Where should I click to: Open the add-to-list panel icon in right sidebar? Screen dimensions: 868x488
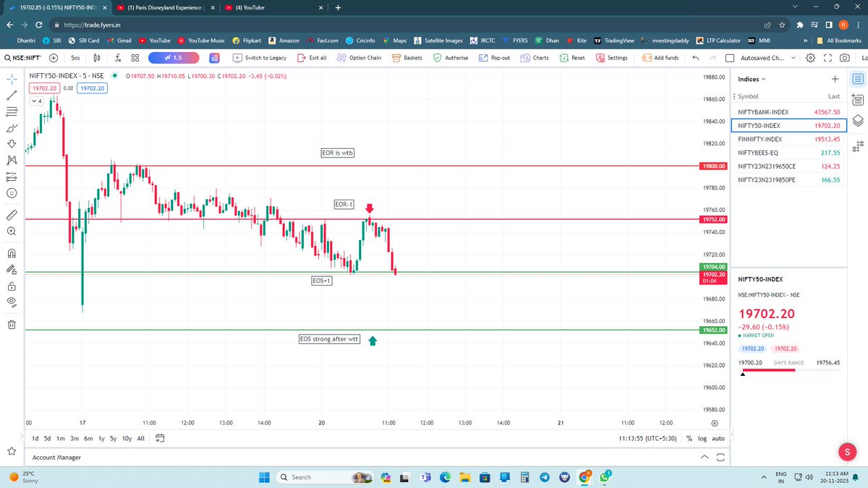click(858, 100)
